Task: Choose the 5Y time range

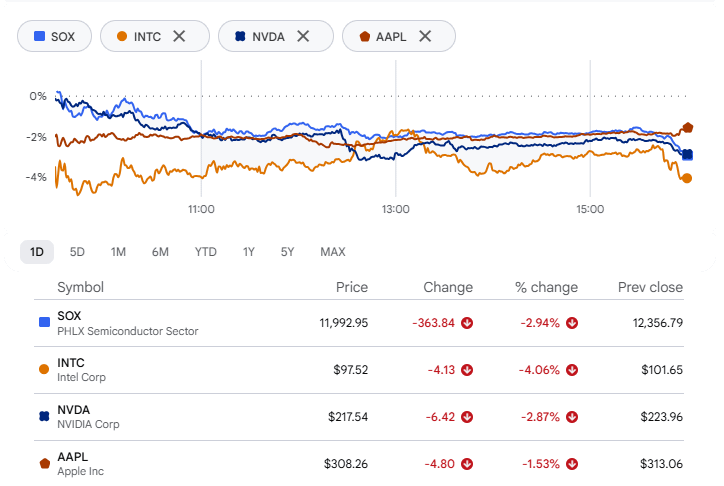Action: coord(287,252)
